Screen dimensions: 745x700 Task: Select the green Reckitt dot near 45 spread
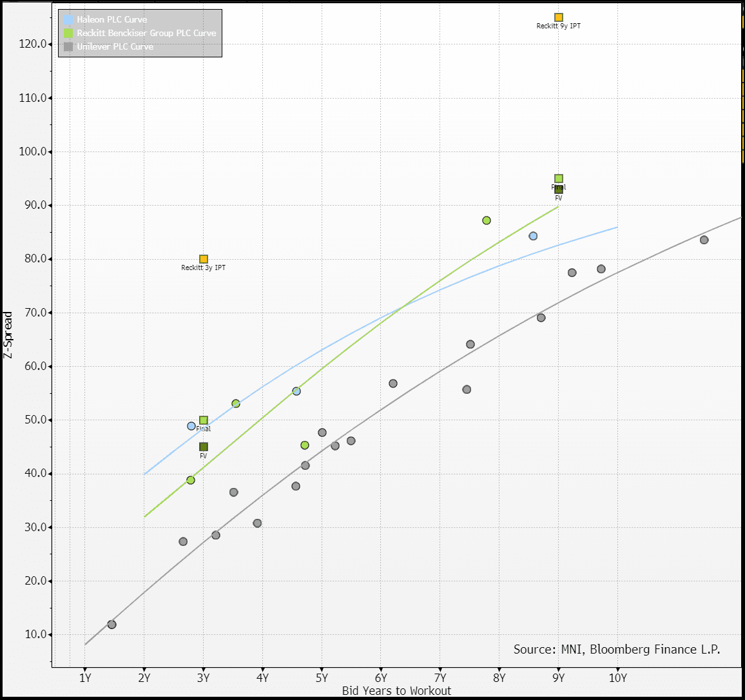[x=305, y=445]
